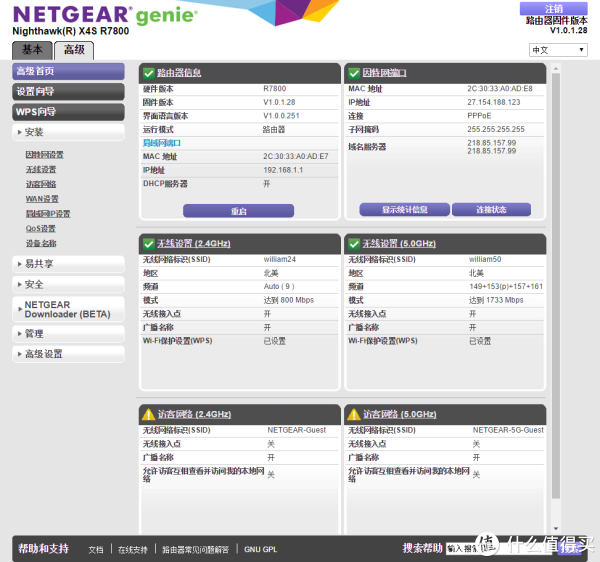Screen dimensions: 600x562
Task: Click the 显示统计信息 button
Action: point(404,210)
